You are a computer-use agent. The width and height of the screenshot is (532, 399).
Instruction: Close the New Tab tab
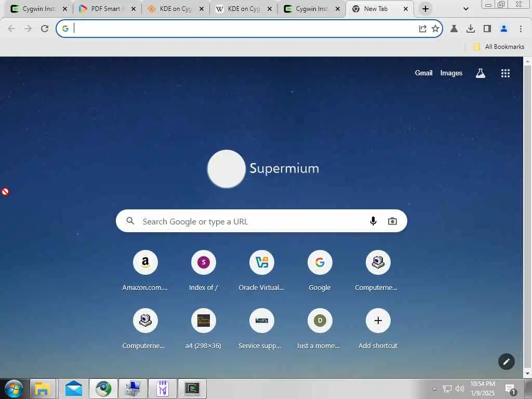tap(405, 9)
